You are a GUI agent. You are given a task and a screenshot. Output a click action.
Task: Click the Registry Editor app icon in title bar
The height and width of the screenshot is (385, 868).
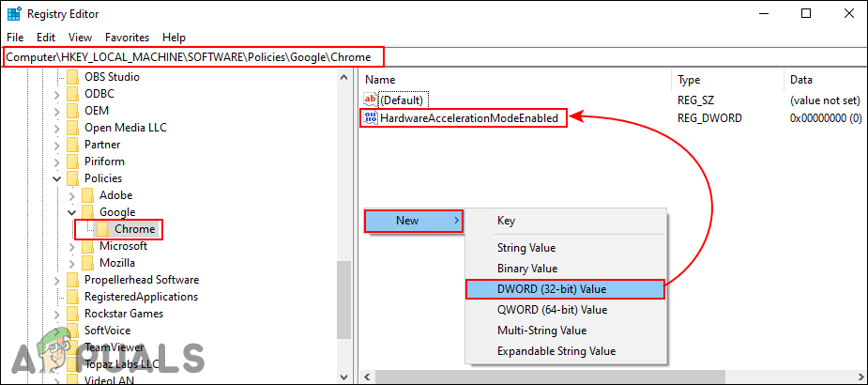(16, 14)
